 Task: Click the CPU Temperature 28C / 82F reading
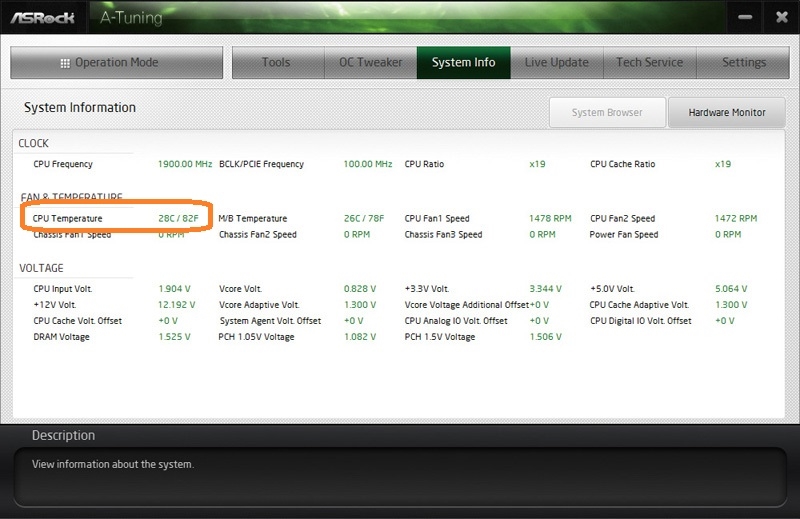(178, 218)
